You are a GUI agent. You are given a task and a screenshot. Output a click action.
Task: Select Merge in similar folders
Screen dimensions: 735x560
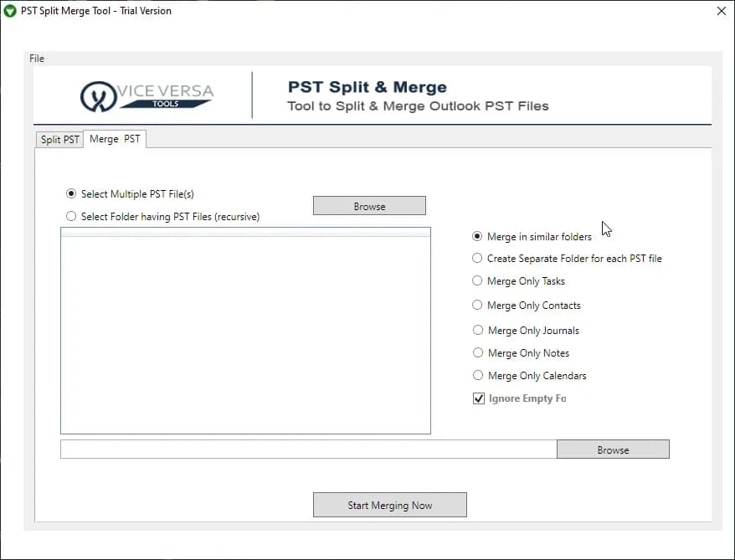point(532,237)
